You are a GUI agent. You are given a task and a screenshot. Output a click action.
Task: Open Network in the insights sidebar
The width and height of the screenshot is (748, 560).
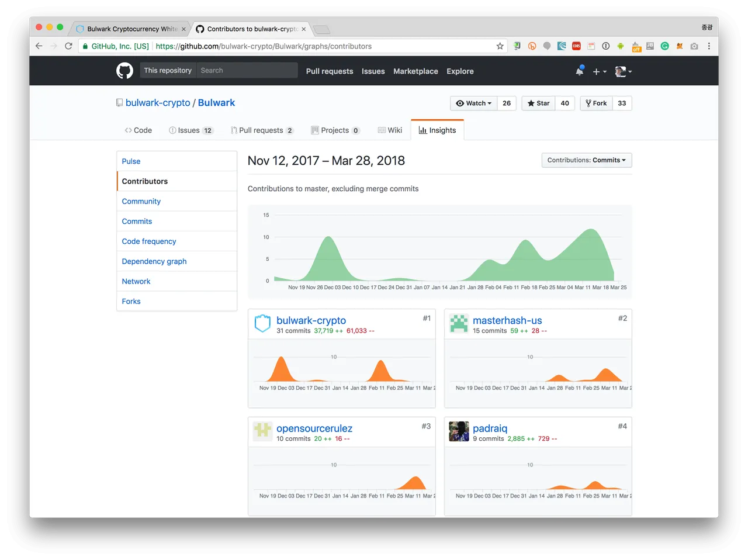click(x=177, y=281)
